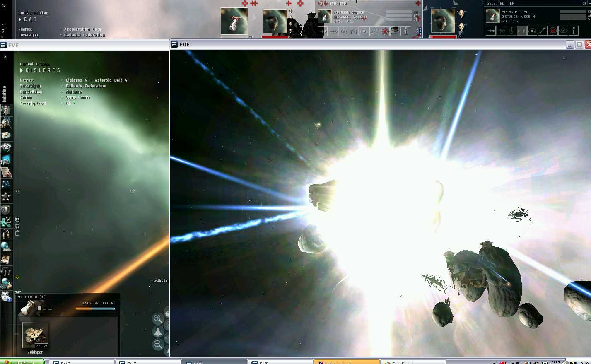Open the left EVE window's title menu icon

(x=3, y=45)
